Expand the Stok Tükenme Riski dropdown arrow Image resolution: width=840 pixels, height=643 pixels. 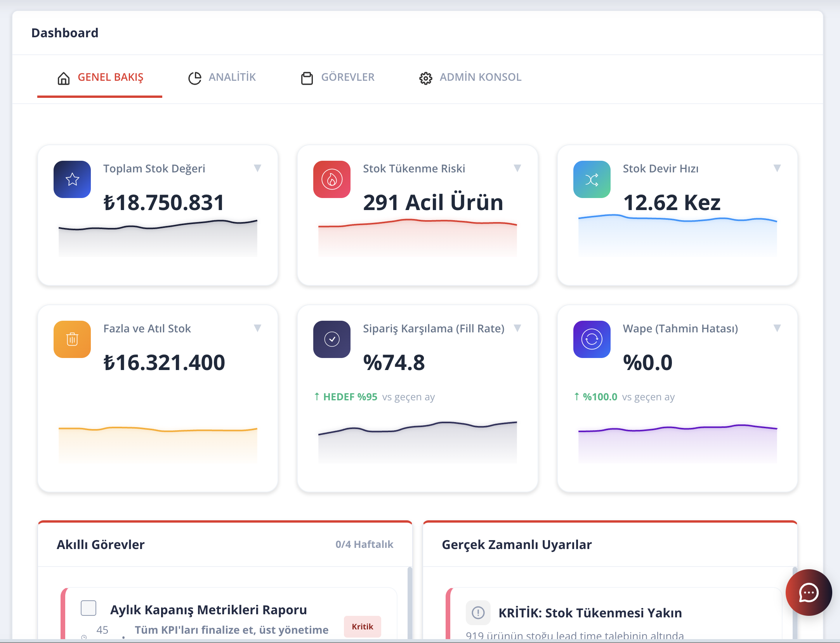coord(517,168)
